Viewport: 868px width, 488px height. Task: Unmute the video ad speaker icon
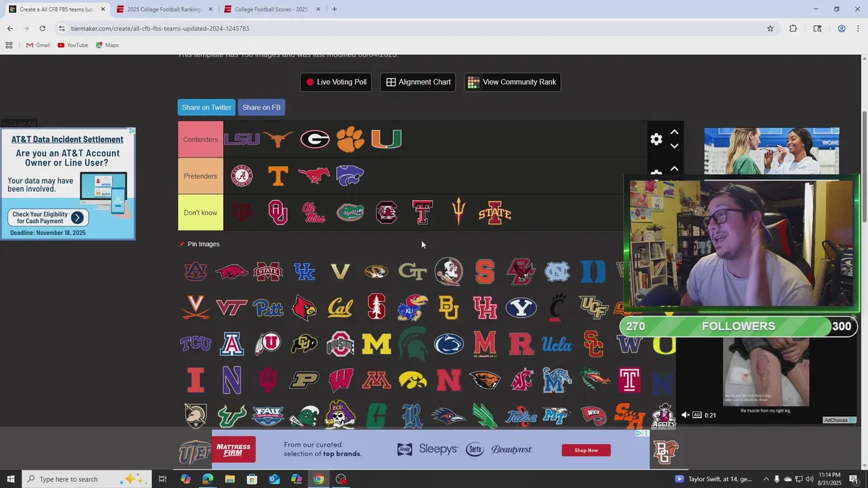[686, 415]
